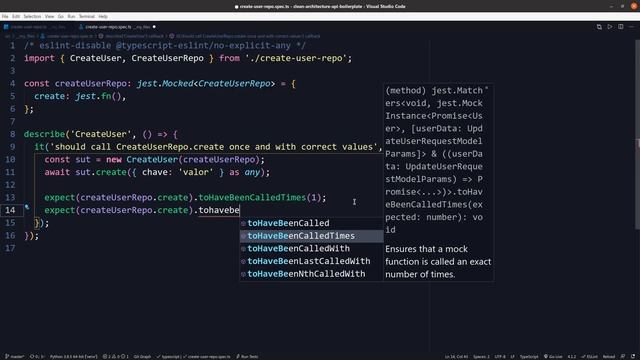
Task: Click the import statement on line 2
Action: coord(188,58)
